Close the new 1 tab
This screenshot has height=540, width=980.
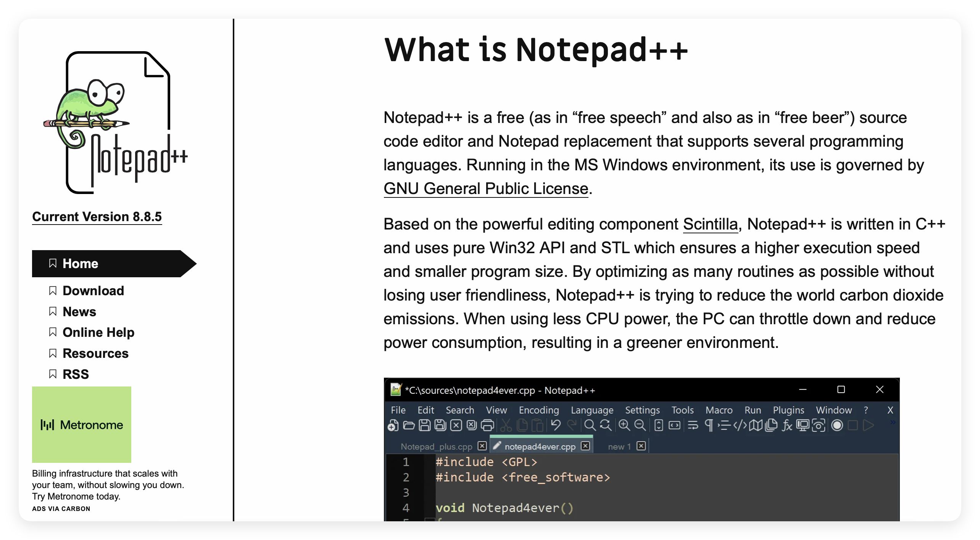click(x=641, y=446)
